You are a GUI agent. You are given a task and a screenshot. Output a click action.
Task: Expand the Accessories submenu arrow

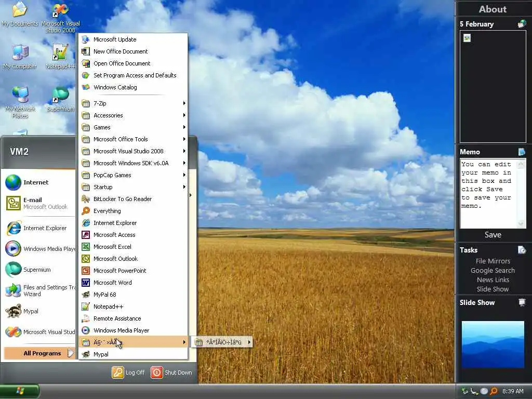[184, 115]
